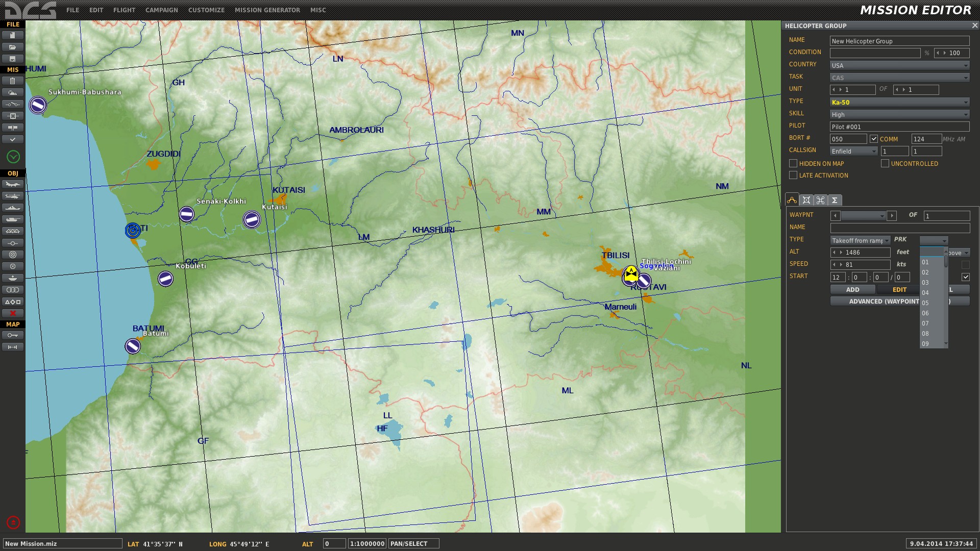Go to previous waypoint arrow button
The image size is (980, 551).
836,216
